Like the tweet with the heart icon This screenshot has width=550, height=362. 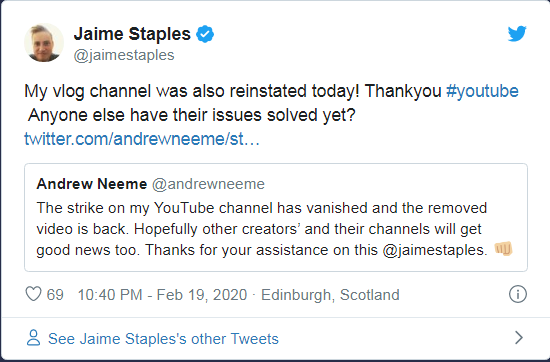pyautogui.click(x=34, y=294)
